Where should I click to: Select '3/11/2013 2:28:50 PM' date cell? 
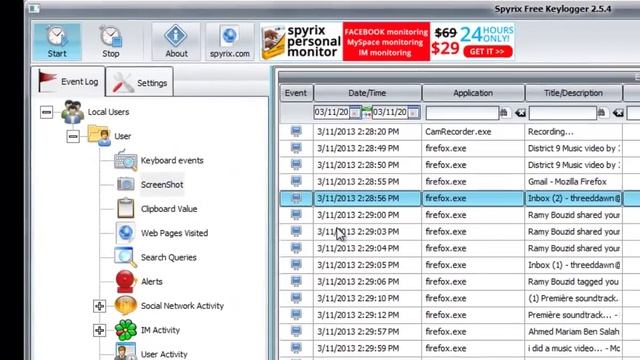point(367,165)
